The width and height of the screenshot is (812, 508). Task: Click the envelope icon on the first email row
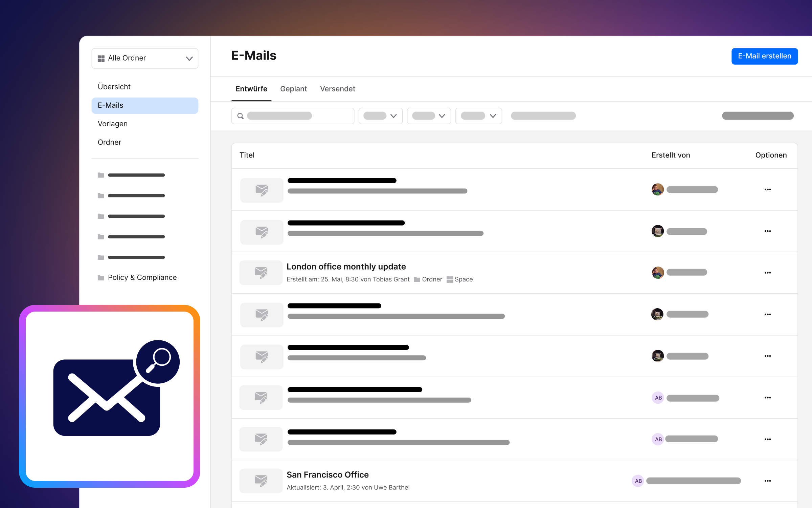click(261, 190)
